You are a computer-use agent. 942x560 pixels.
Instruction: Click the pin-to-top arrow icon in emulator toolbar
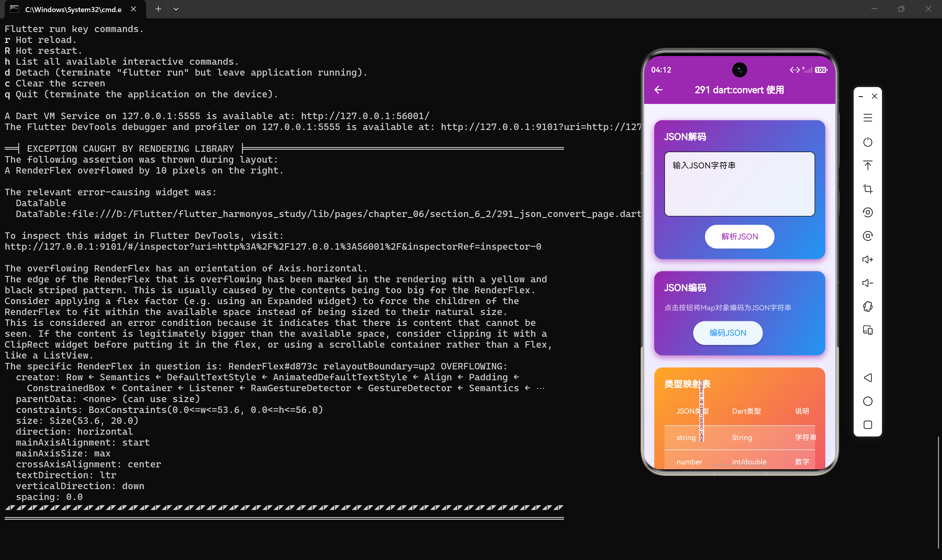(868, 165)
